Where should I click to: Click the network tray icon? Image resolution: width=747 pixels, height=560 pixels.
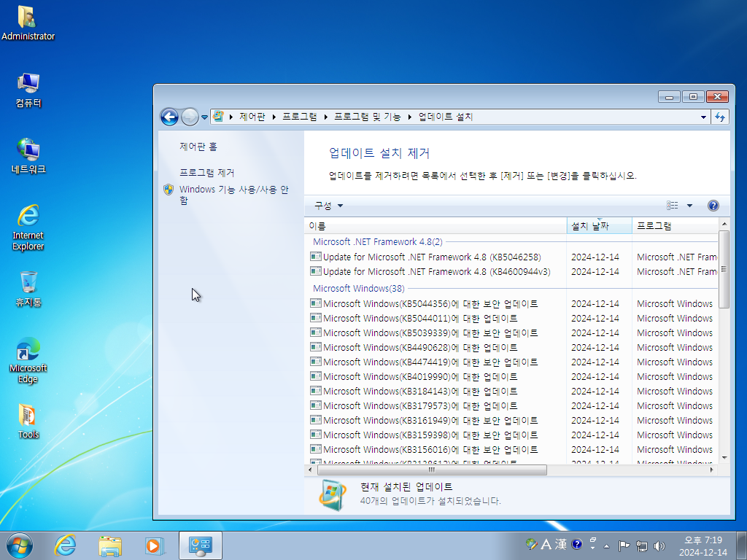point(642,545)
